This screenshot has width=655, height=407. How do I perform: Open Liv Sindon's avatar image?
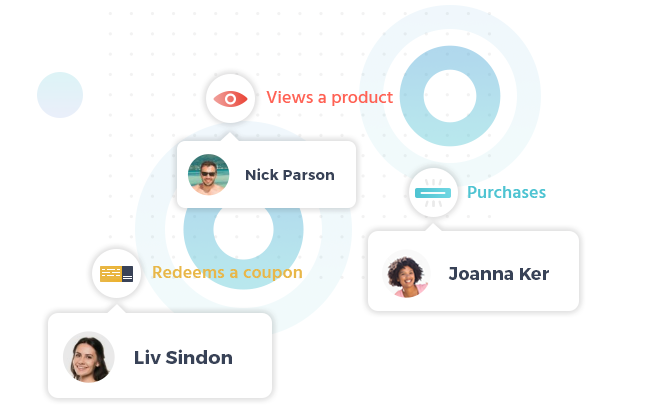pos(89,357)
